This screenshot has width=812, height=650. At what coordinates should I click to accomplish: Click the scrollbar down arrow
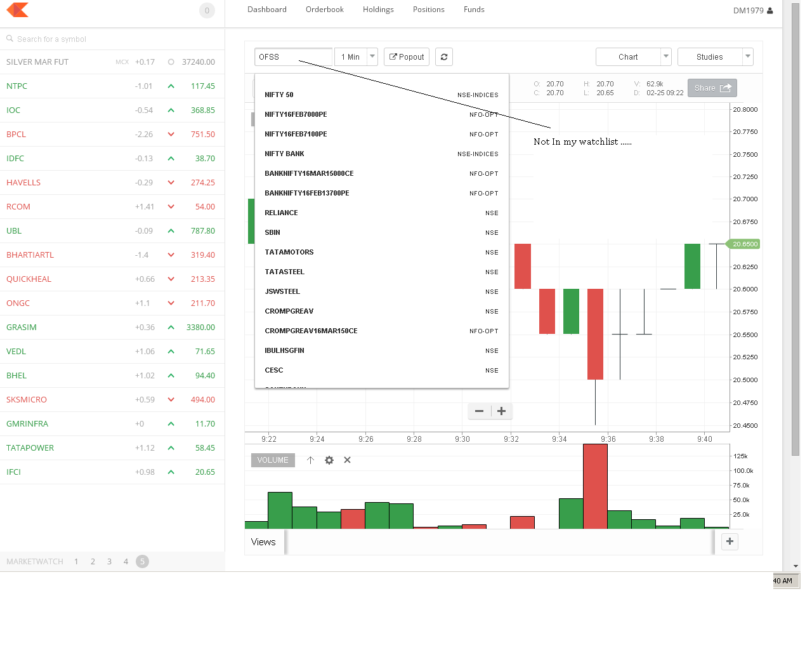coord(796,566)
